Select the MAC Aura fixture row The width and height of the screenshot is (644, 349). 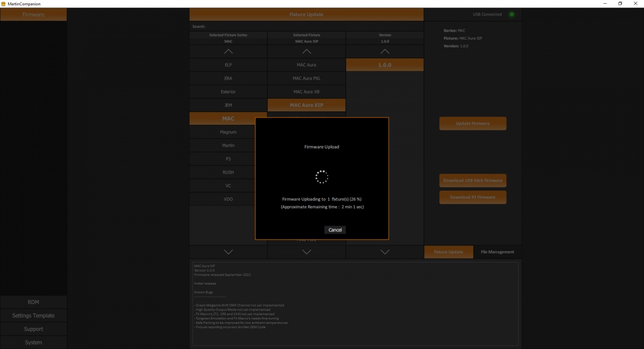306,65
